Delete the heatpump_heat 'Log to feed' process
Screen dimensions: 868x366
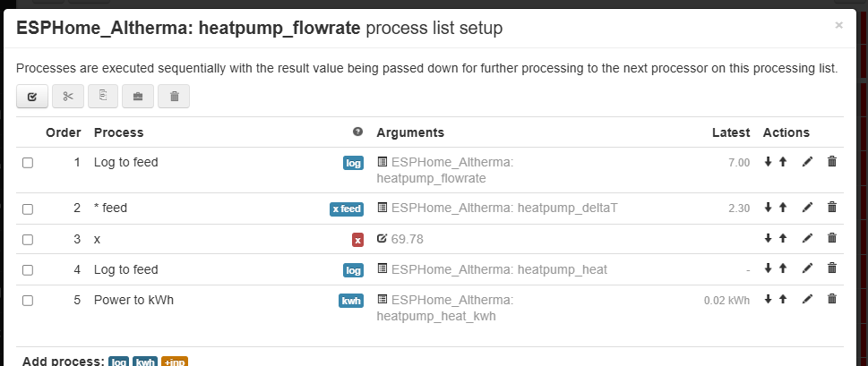(x=831, y=269)
